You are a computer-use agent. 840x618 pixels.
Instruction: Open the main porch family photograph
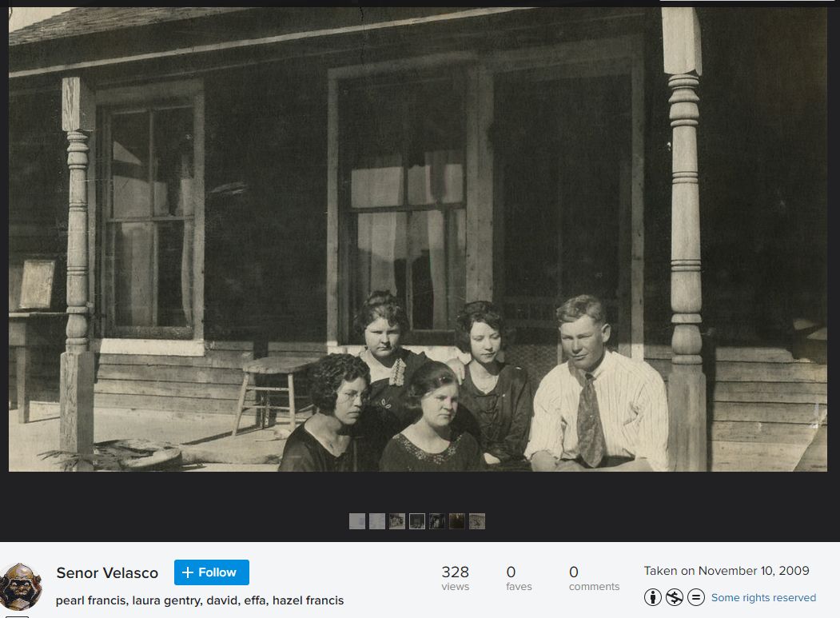click(x=418, y=239)
